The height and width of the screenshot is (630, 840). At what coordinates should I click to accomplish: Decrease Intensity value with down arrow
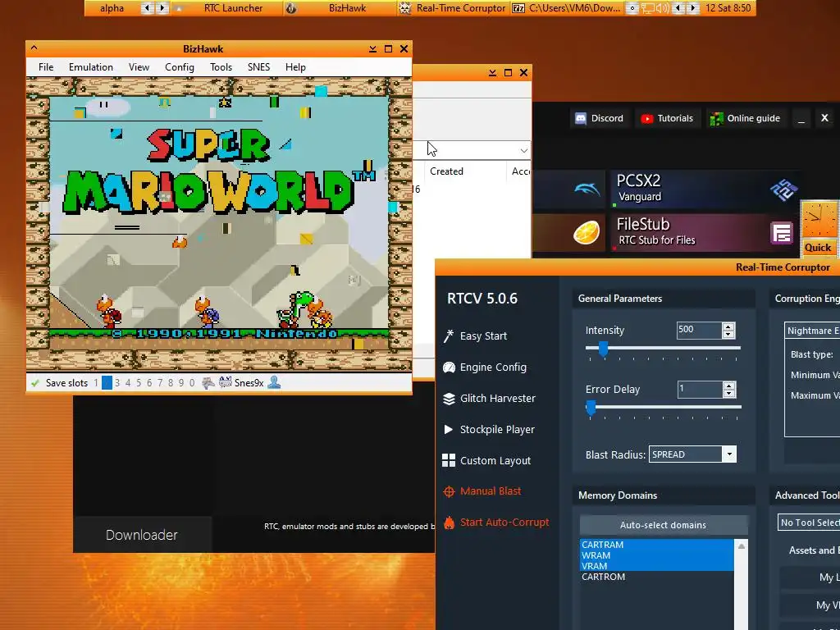[x=728, y=335]
